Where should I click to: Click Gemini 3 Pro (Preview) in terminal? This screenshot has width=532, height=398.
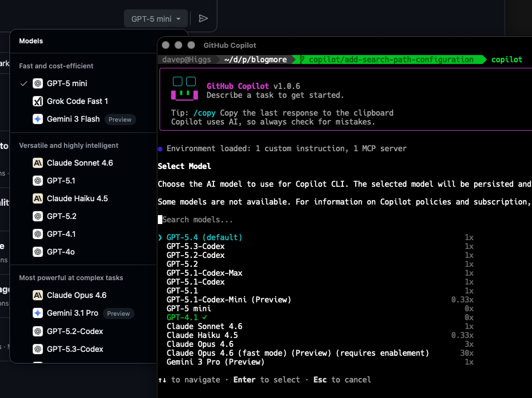215,362
